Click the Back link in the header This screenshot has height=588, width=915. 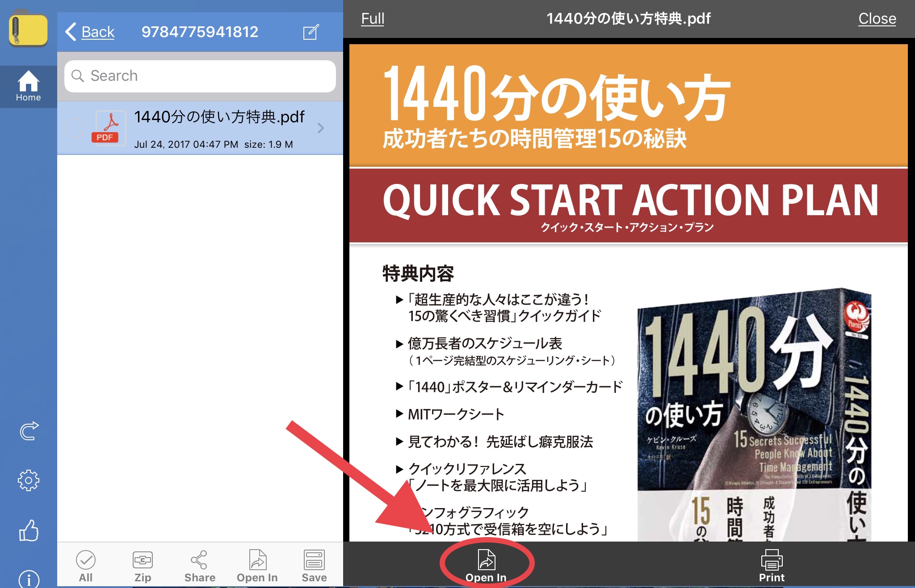tap(90, 32)
